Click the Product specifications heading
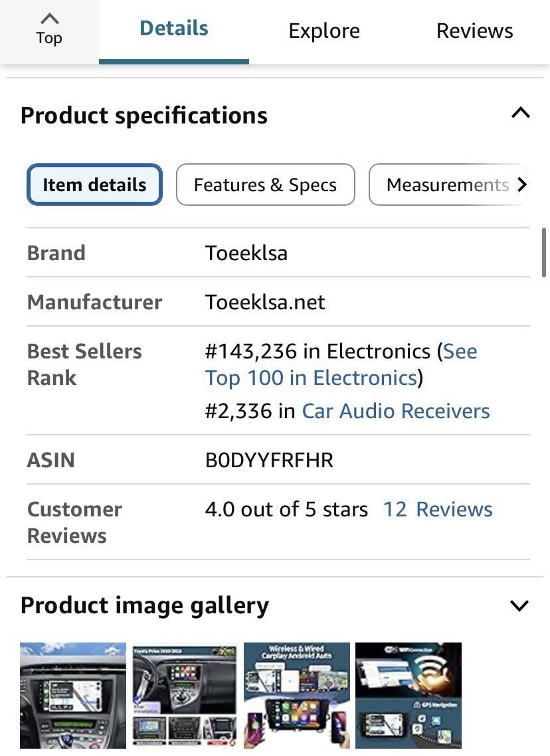The image size is (550, 756). [x=143, y=115]
